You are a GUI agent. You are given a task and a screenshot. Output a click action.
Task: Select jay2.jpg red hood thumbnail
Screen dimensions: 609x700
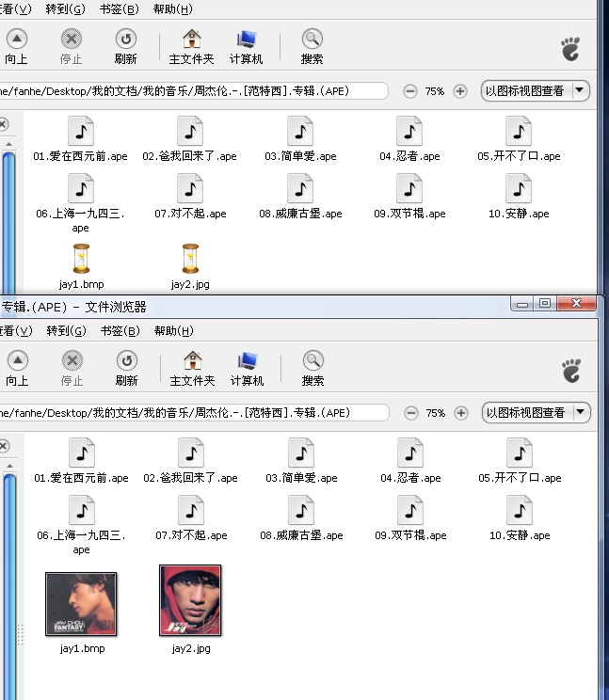[x=190, y=600]
